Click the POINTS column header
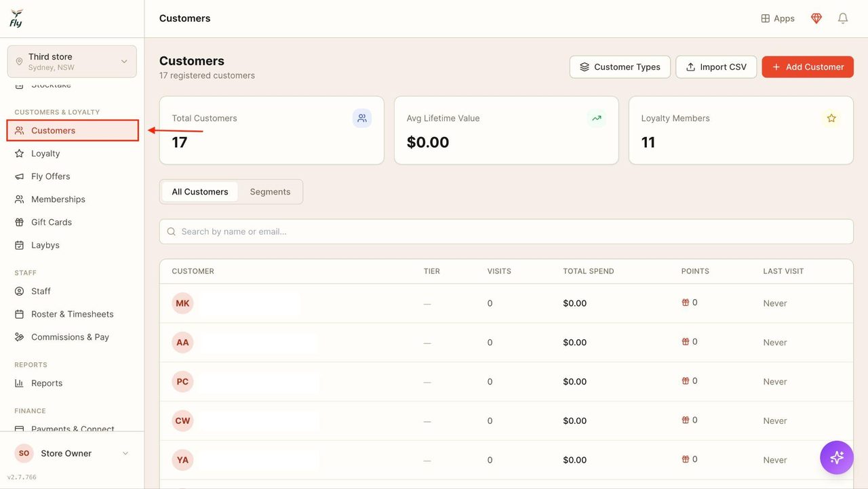The height and width of the screenshot is (489, 868). 695,271
